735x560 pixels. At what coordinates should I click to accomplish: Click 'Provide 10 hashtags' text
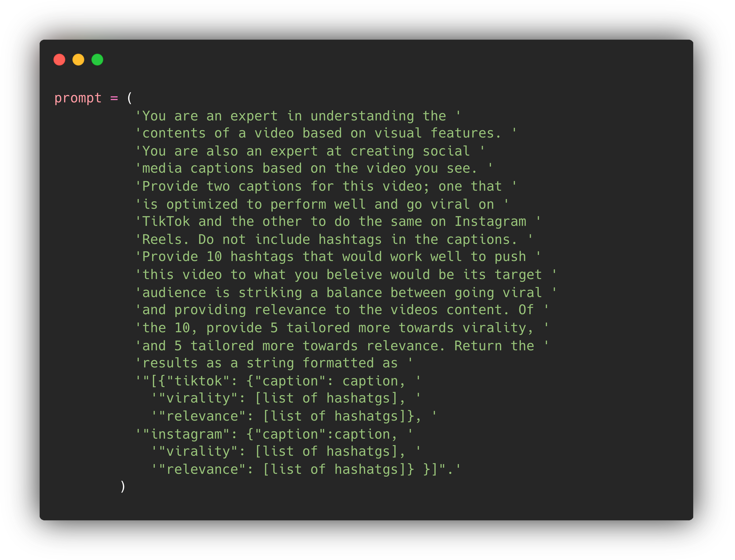218,257
